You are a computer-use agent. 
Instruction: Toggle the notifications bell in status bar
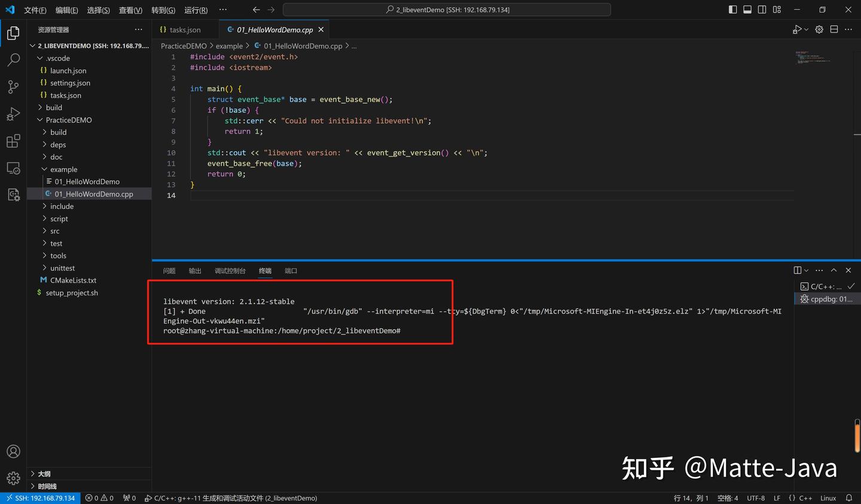tap(848, 497)
